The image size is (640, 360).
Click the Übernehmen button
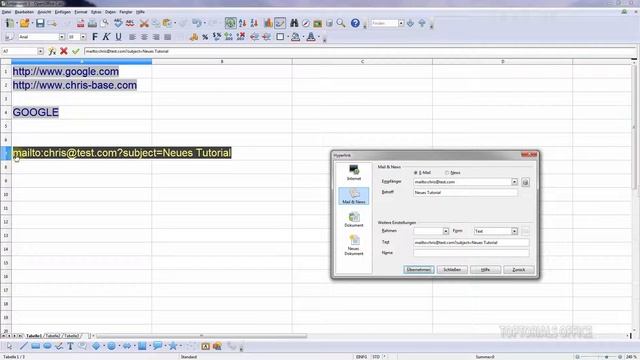[x=419, y=270]
